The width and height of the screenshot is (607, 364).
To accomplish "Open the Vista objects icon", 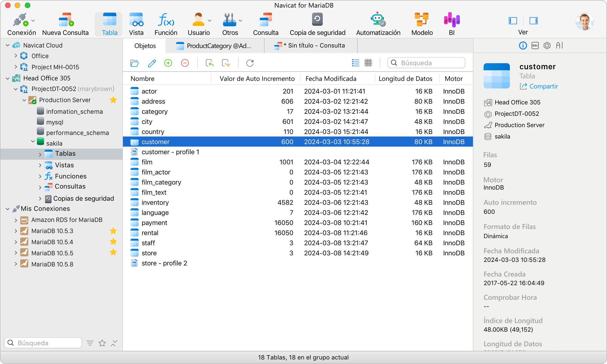I will (x=136, y=20).
